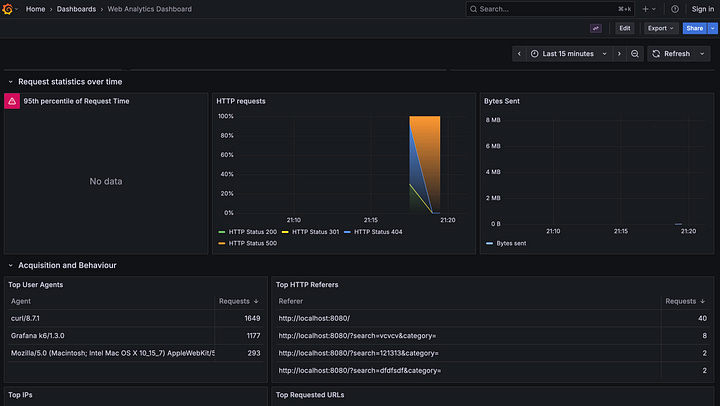
Task: Select http://localhost:8080/ referer row
Action: 493,318
